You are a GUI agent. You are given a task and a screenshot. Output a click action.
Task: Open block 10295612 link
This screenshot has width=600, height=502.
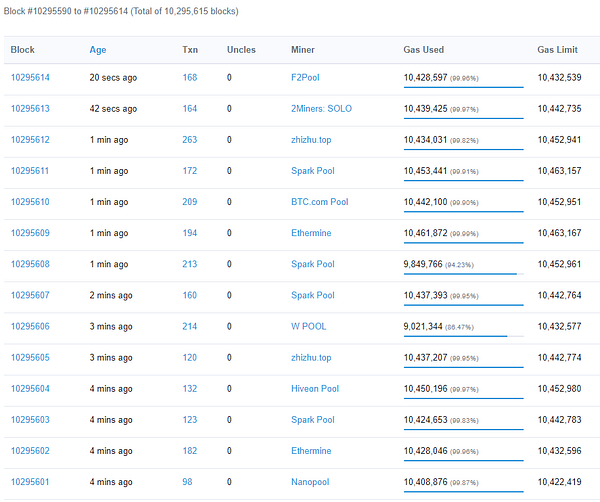[30, 140]
